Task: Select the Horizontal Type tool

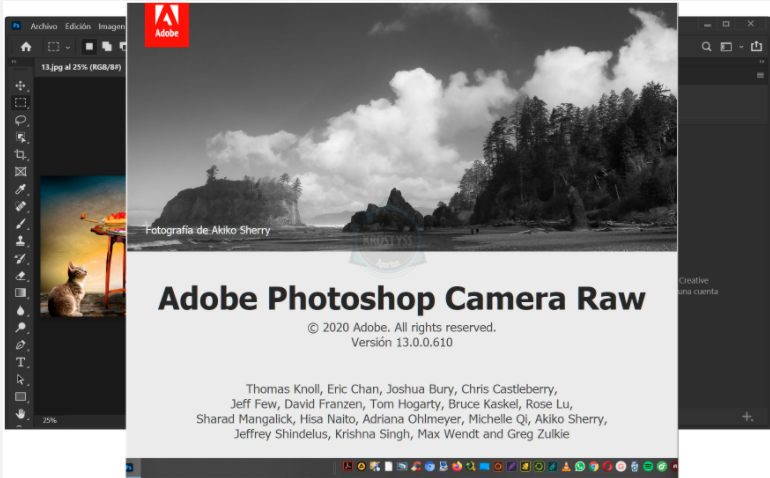Action: 20,363
